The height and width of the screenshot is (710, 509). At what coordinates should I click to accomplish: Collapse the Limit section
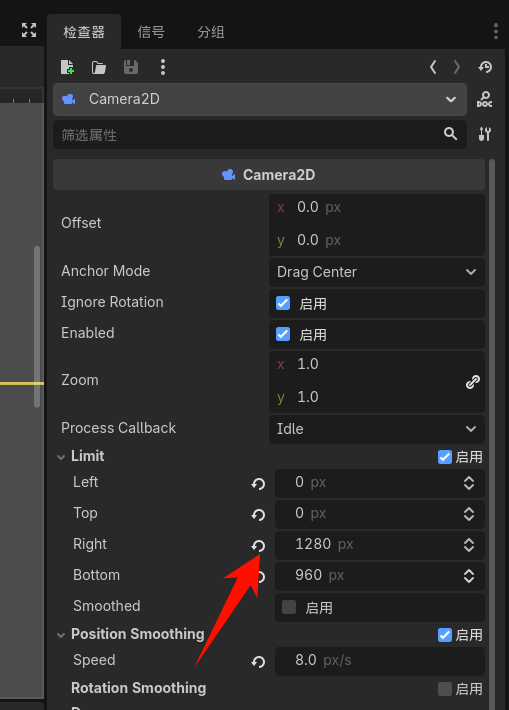61,457
